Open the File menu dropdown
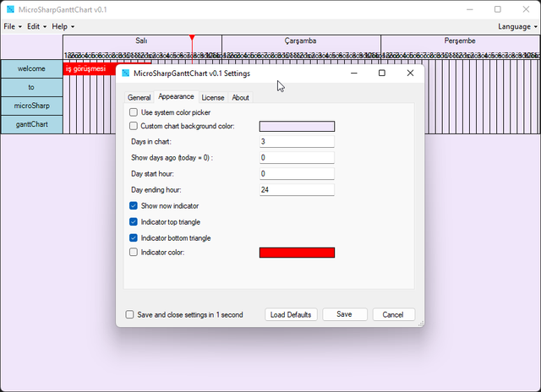Screen dimensions: 541x392 [13, 26]
